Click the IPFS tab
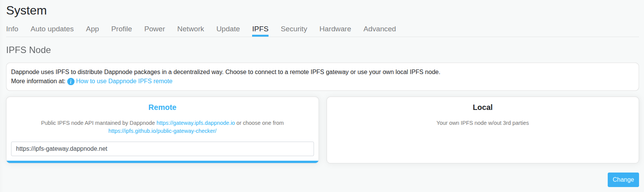644x192 pixels. tap(260, 29)
